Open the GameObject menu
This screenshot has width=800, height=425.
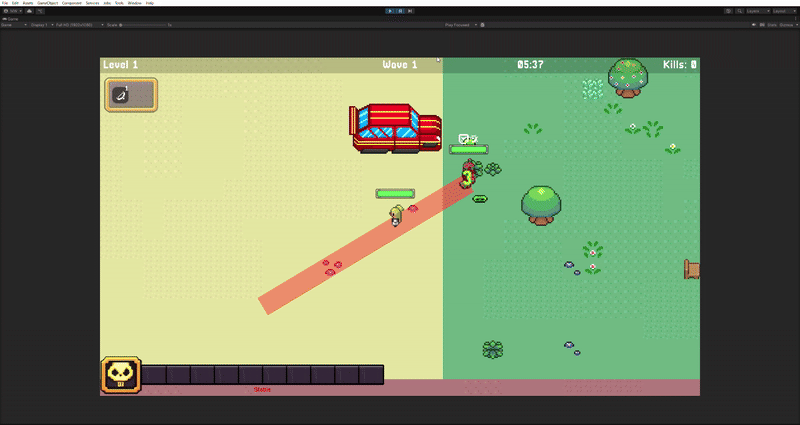pos(47,3)
